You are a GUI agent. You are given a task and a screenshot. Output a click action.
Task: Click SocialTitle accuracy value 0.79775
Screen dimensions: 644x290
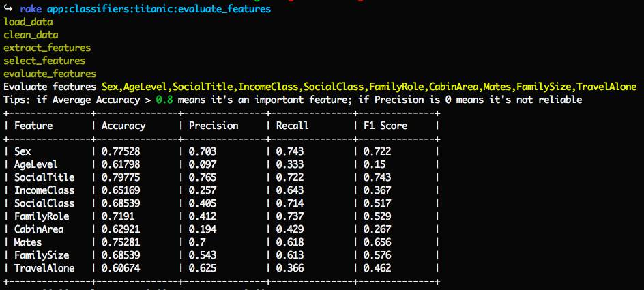click(x=121, y=177)
